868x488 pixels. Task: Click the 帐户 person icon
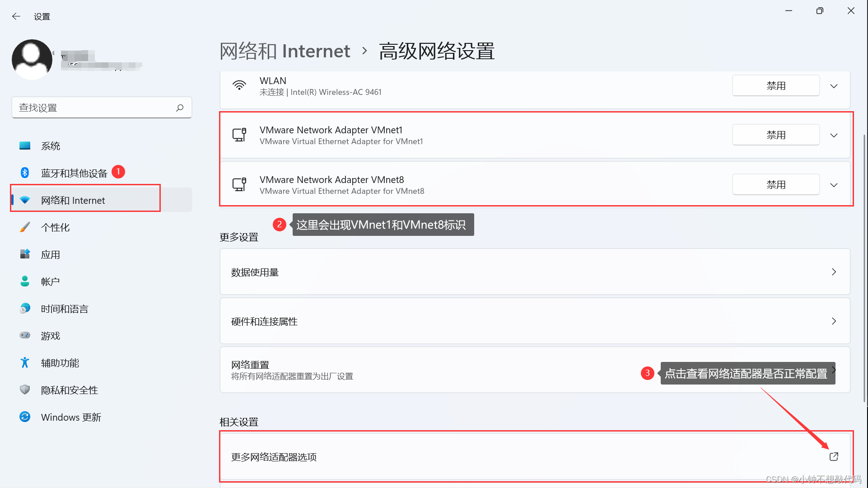tap(25, 281)
